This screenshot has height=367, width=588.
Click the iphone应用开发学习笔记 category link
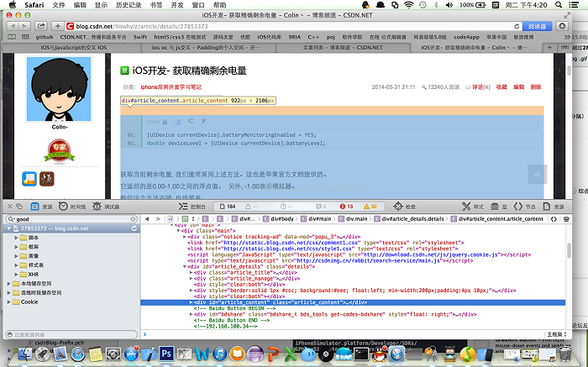point(171,87)
